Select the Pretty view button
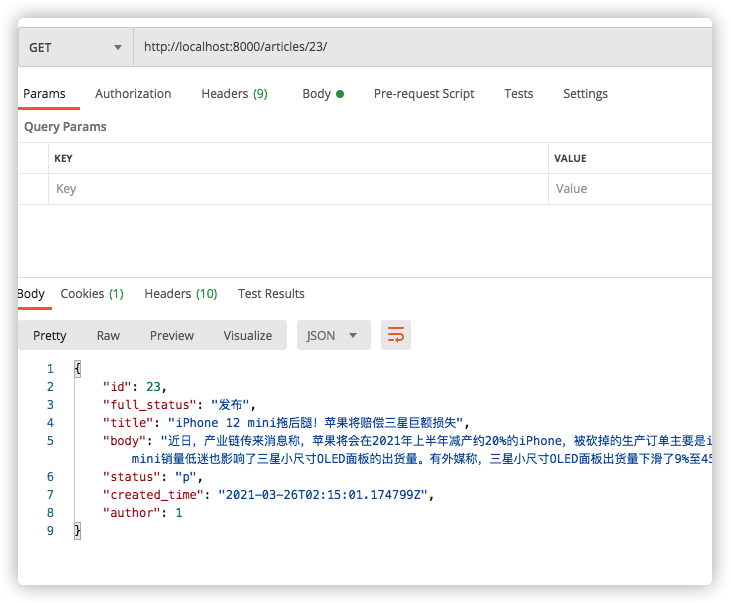Image resolution: width=730 pixels, height=603 pixels. point(50,336)
